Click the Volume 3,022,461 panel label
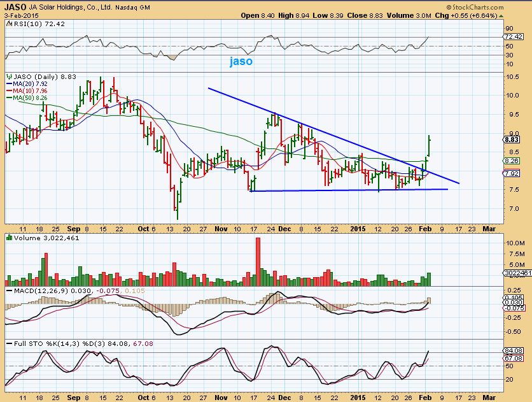Viewport: 532px width, 402px height. coord(46,238)
